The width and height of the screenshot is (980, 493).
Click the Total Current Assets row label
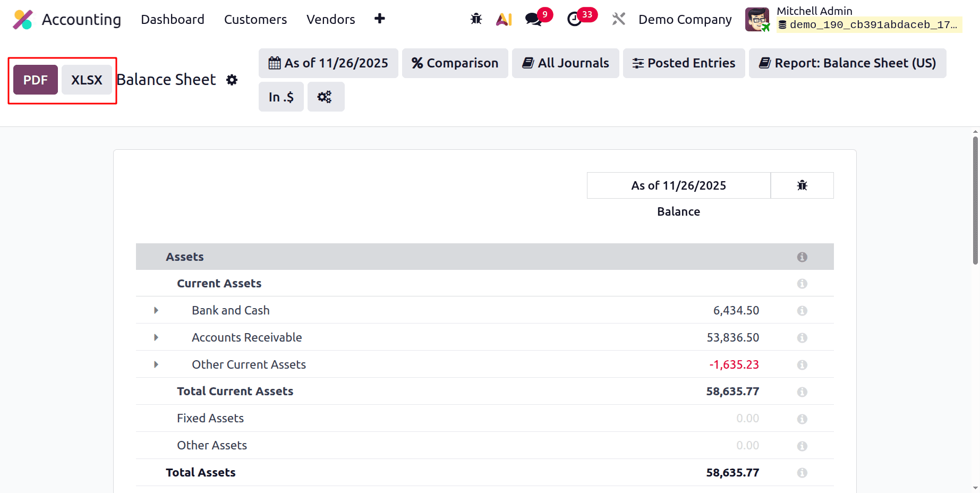(x=235, y=392)
